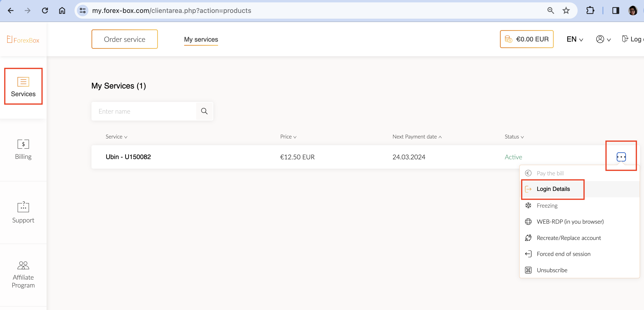This screenshot has height=310, width=644.
Task: Sort by Status column header
Action: click(x=514, y=137)
